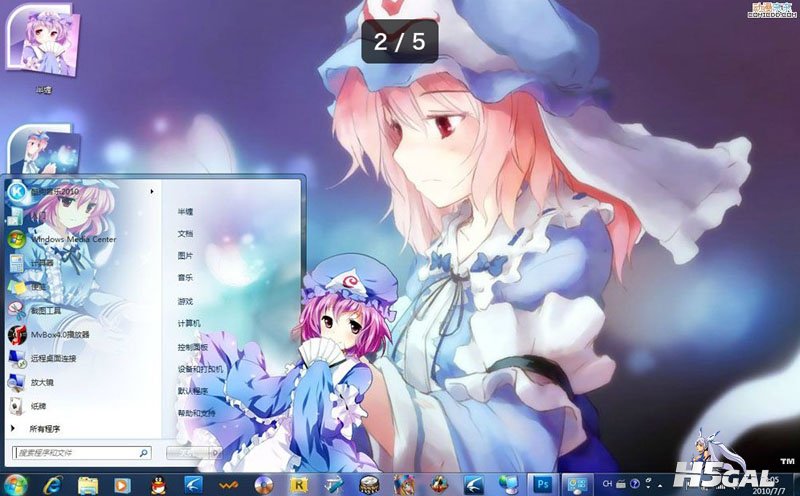Open 酷狗音乐2010 from the Start menu
This screenshot has height=496, width=800.
[81, 191]
